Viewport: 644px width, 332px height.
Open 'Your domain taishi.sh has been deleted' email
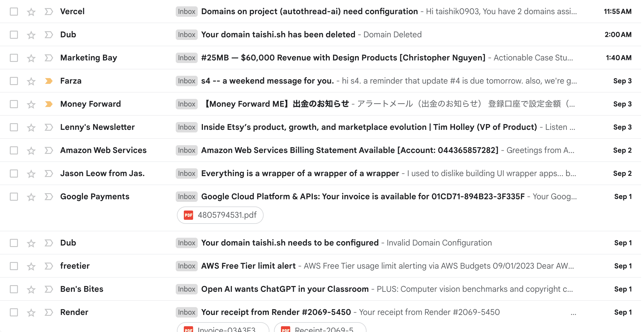(278, 35)
